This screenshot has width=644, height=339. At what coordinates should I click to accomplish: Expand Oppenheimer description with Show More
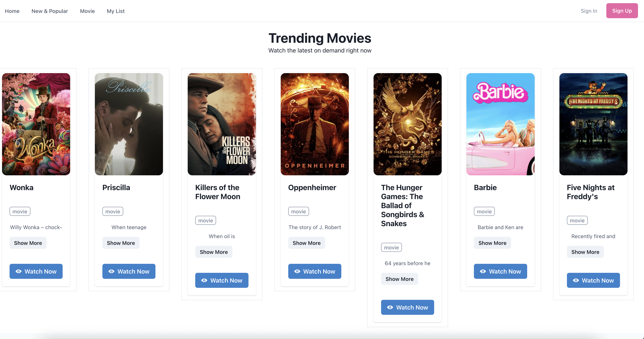click(x=306, y=243)
